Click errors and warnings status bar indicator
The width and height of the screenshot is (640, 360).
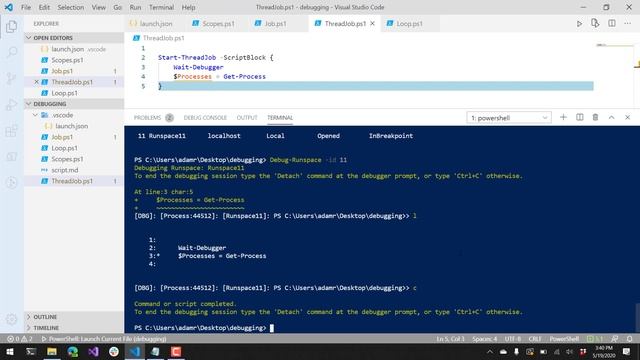point(20,339)
